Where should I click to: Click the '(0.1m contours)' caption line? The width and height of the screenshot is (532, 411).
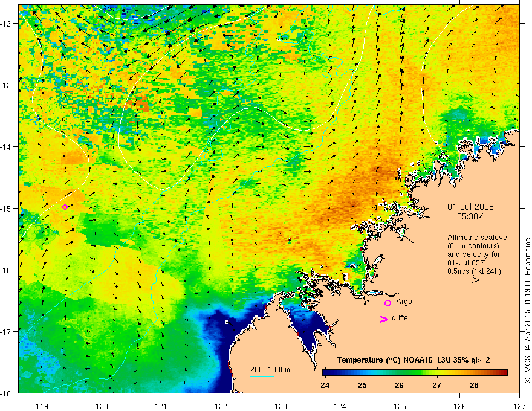click(473, 246)
